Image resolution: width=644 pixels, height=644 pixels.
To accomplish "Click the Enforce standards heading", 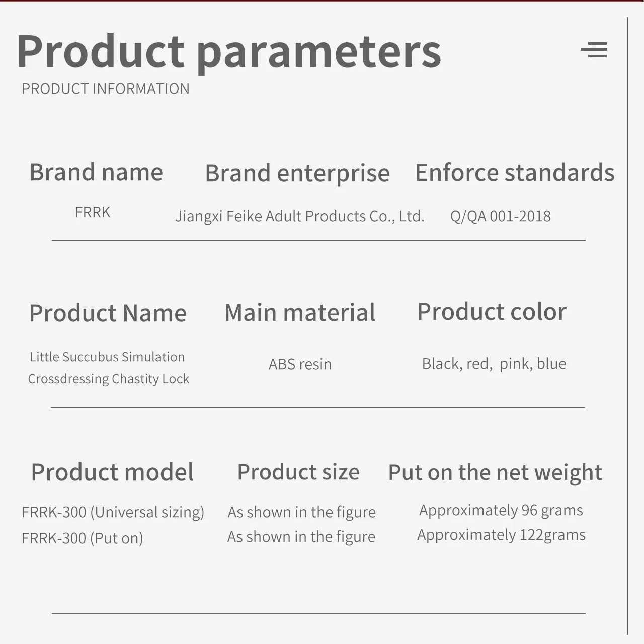I will 515,172.
